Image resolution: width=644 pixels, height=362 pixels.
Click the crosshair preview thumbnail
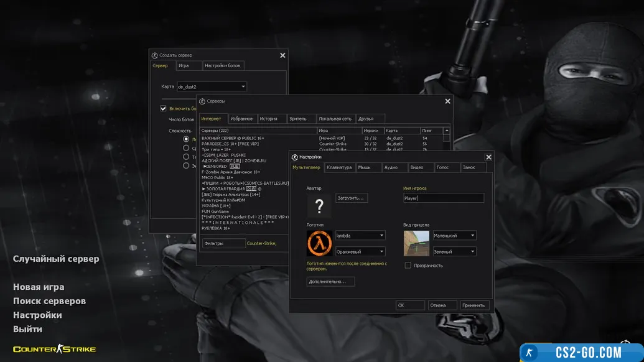click(x=416, y=243)
